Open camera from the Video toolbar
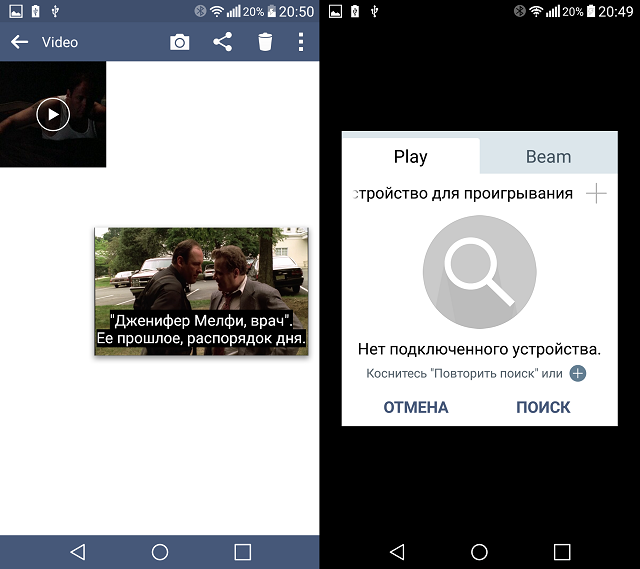Viewport: 640px width, 569px height. 180,42
